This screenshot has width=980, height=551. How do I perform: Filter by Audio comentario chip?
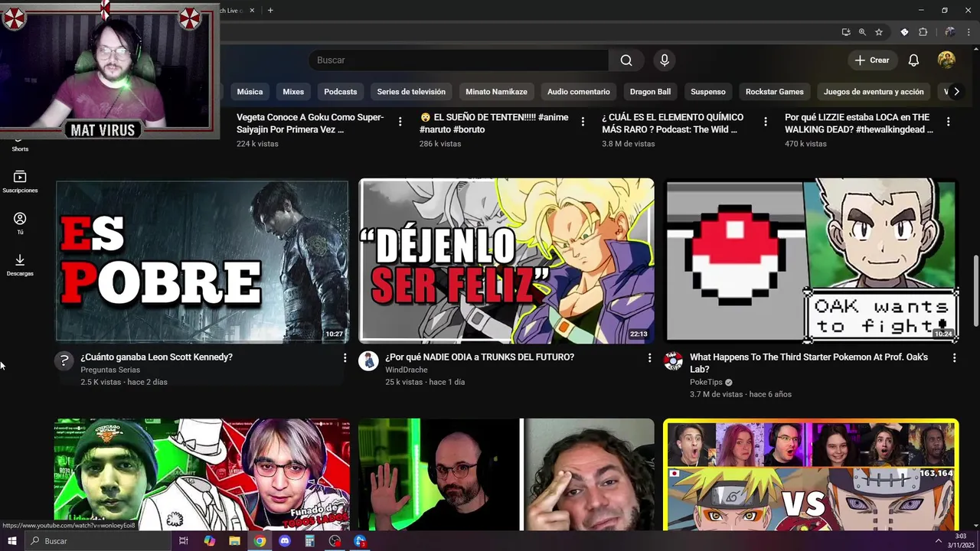pyautogui.click(x=579, y=92)
